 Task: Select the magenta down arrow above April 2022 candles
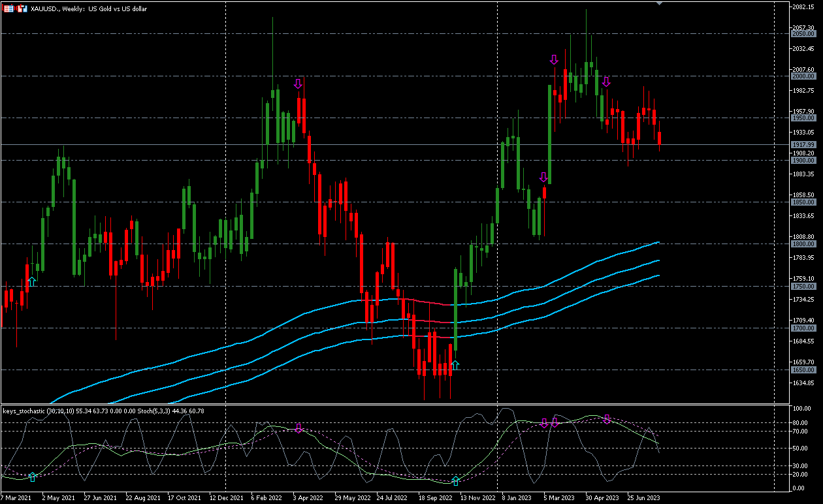click(298, 84)
